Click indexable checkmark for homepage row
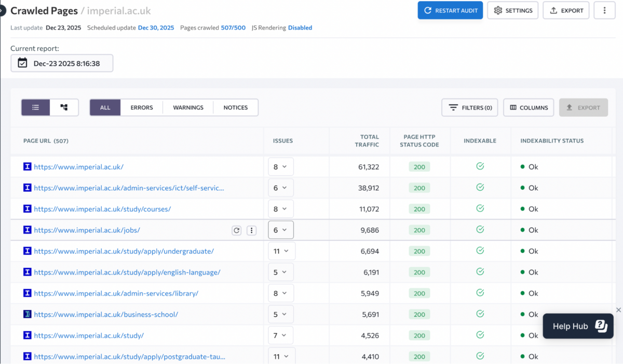The image size is (623, 364). (480, 166)
